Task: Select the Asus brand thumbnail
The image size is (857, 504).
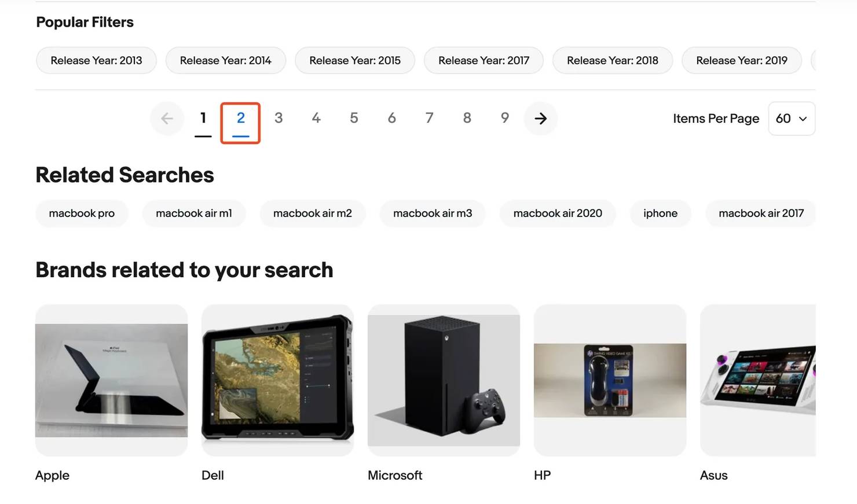Action: pos(757,380)
